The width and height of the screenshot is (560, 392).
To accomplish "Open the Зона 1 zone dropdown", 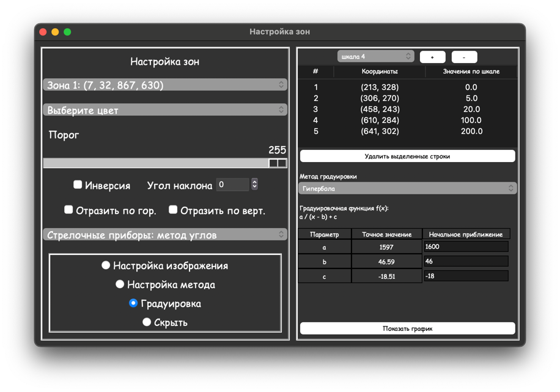I will (164, 85).
